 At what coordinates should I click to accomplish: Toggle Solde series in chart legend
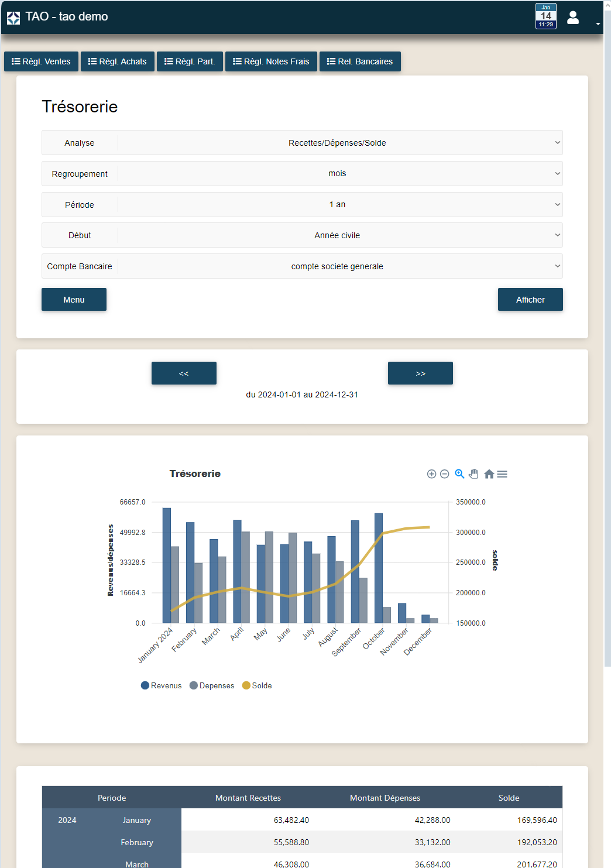coord(257,685)
